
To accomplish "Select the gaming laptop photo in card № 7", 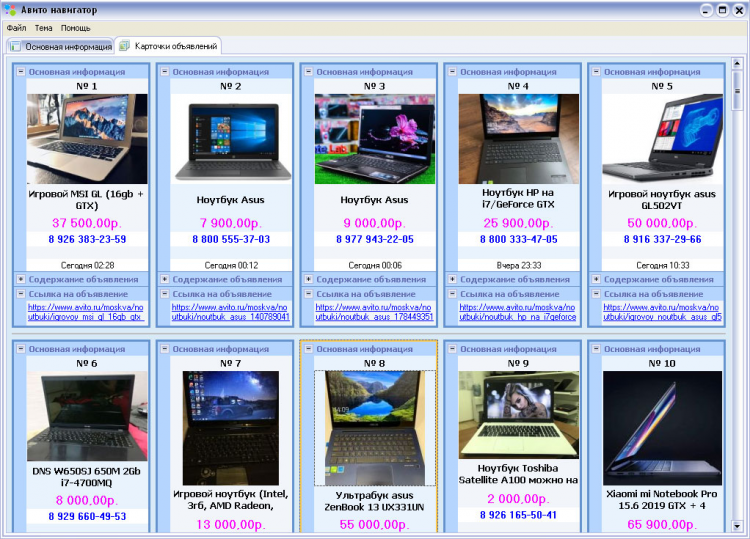I will coord(231,428).
